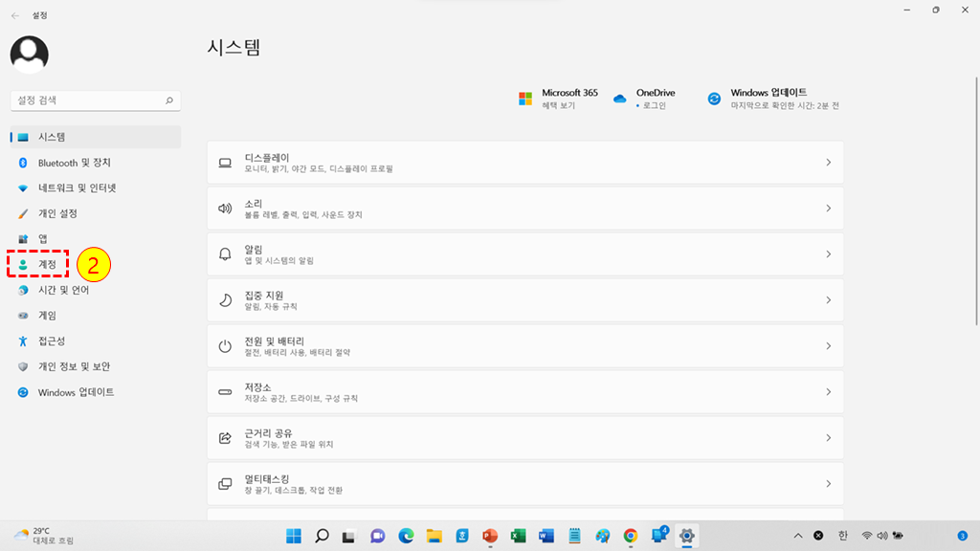Click the 시간 및 언어 globe icon
Screen dimensions: 980x551
tap(23, 290)
